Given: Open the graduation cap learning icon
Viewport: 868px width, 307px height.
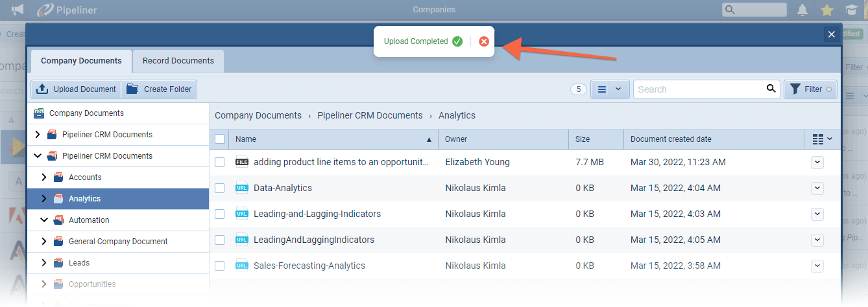Looking at the screenshot, I should coord(850,10).
